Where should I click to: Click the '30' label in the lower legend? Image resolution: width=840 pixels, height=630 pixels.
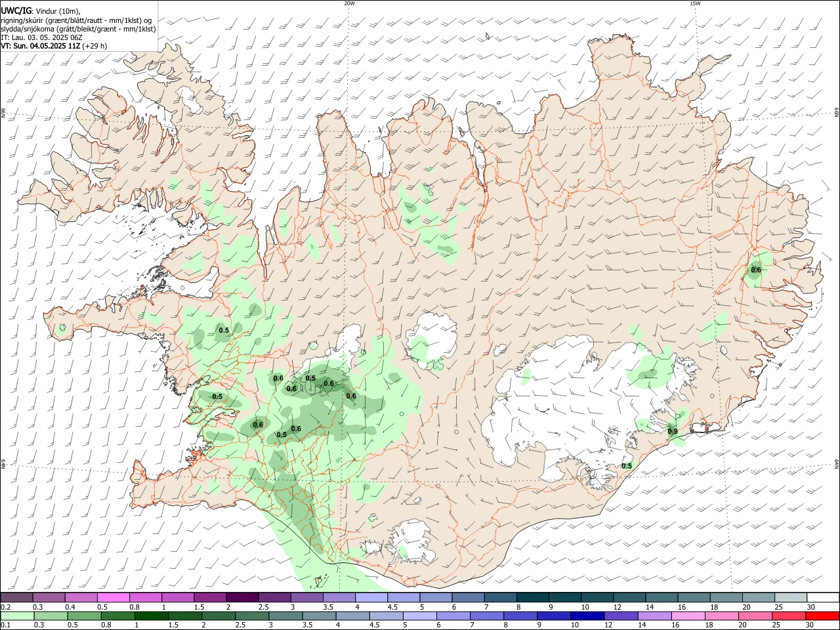point(809,625)
